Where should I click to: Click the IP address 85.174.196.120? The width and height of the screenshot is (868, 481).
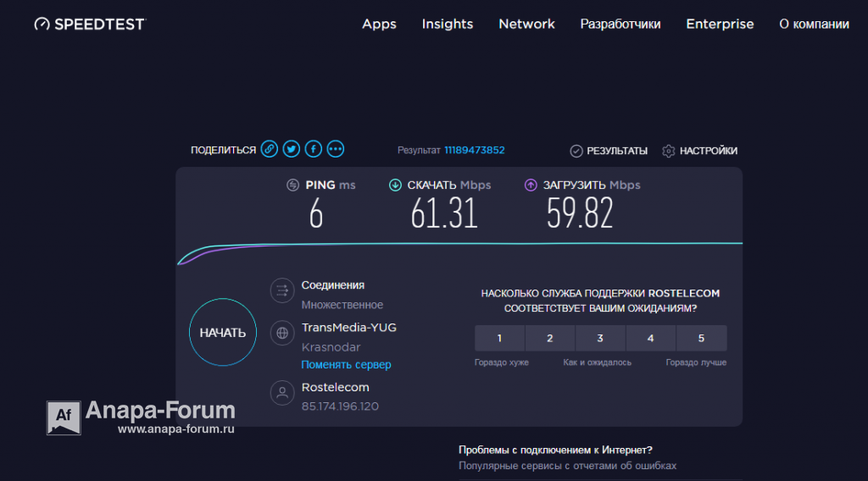pyautogui.click(x=340, y=406)
